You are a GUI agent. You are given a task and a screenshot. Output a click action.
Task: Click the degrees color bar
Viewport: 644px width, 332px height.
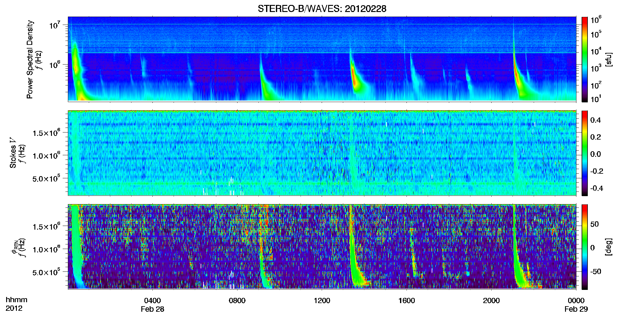coord(585,247)
